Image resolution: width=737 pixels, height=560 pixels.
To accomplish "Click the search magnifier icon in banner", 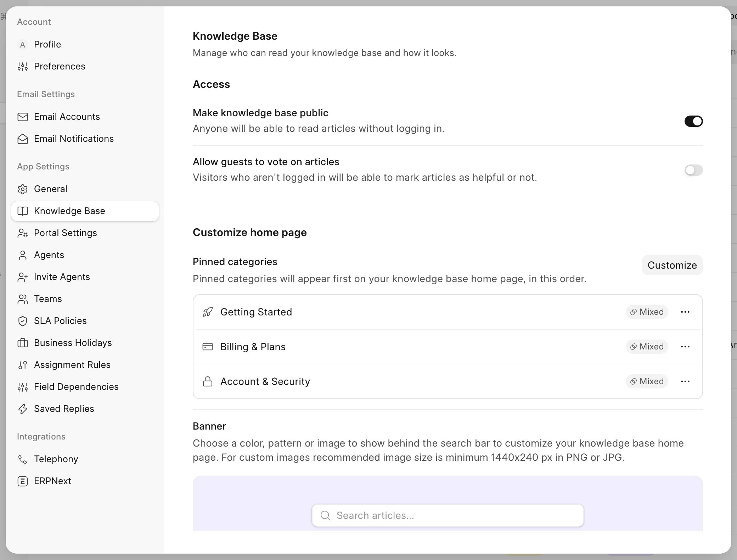I will click(x=325, y=515).
